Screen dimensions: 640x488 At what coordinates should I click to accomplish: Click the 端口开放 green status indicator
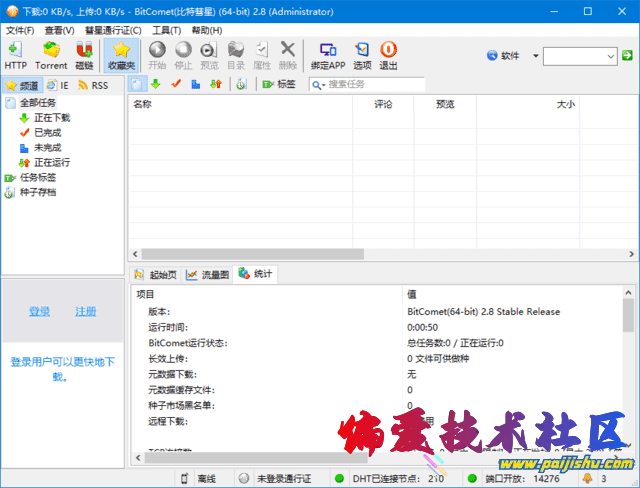coord(472,478)
